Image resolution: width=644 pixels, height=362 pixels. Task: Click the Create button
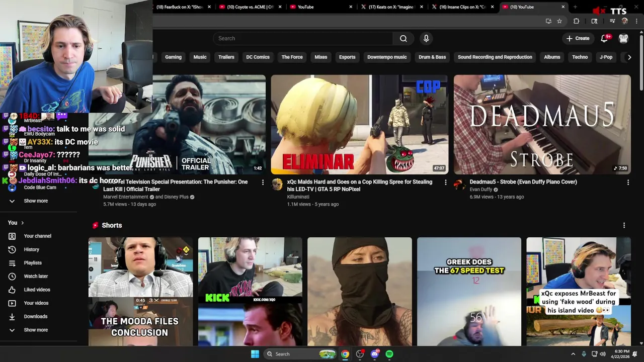coord(578,38)
